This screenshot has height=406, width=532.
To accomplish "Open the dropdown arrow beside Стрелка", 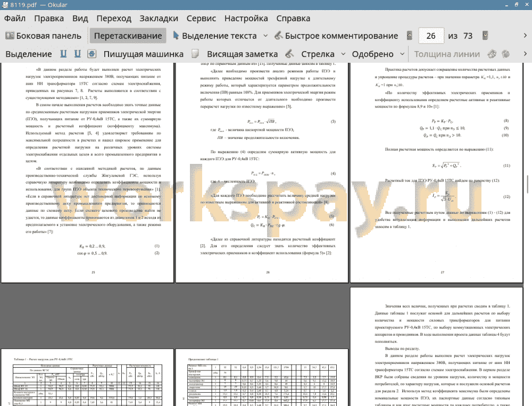I will 343,54.
